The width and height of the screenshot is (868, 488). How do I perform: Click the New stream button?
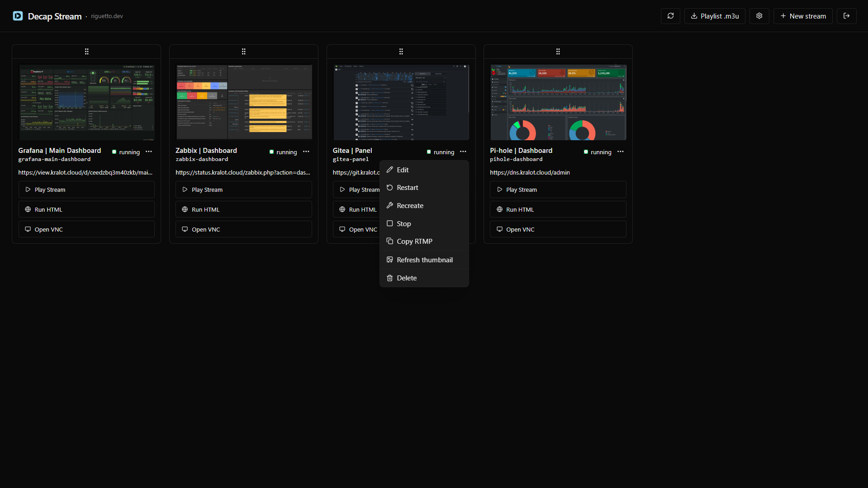pyautogui.click(x=803, y=16)
